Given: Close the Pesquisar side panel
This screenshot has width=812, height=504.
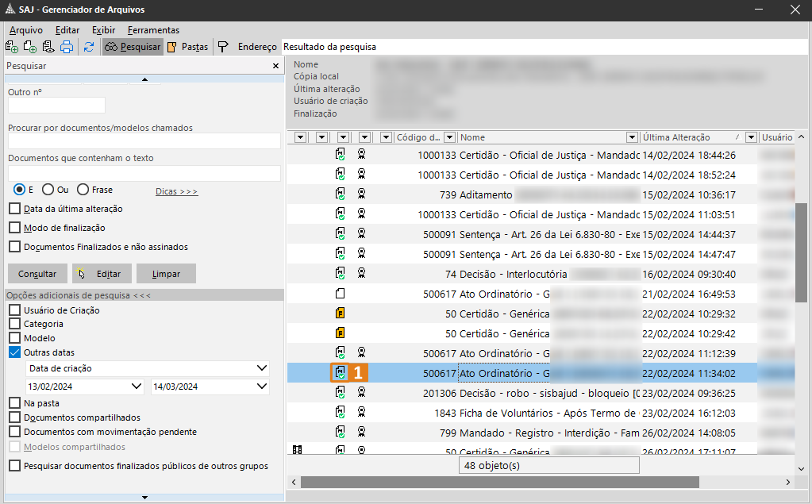Looking at the screenshot, I should (x=275, y=66).
